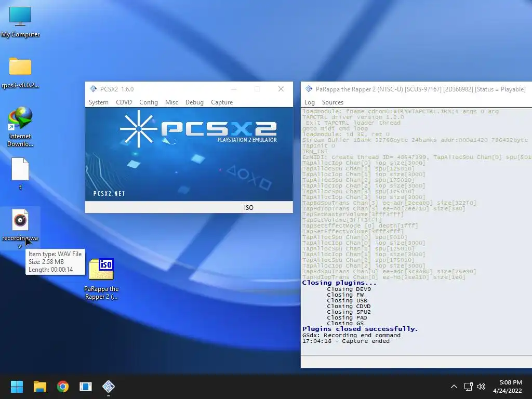This screenshot has height=399, width=532.
Task: Open the Capture menu in PCSX2
Action: click(x=222, y=102)
